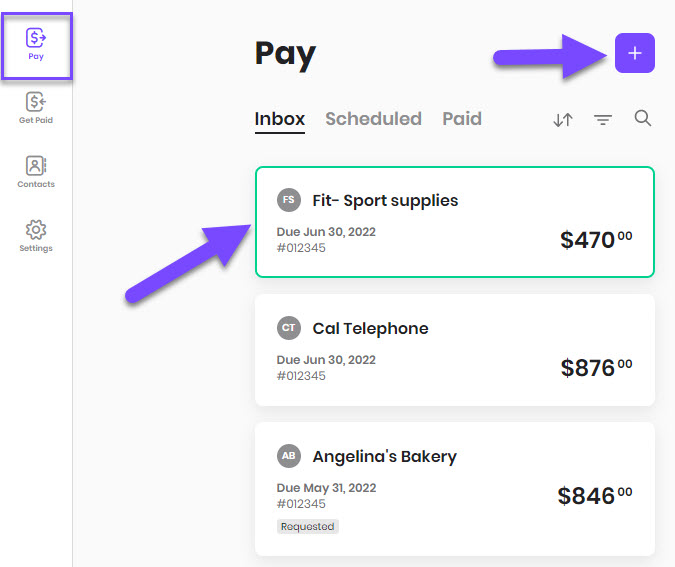Click the CT vendor avatar
The image size is (675, 567).
coord(289,328)
